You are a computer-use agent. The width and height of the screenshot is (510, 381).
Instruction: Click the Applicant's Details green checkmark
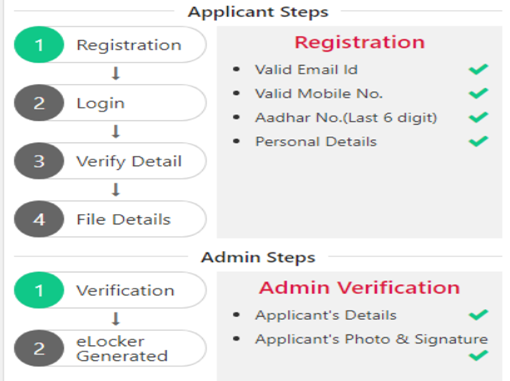pos(478,315)
